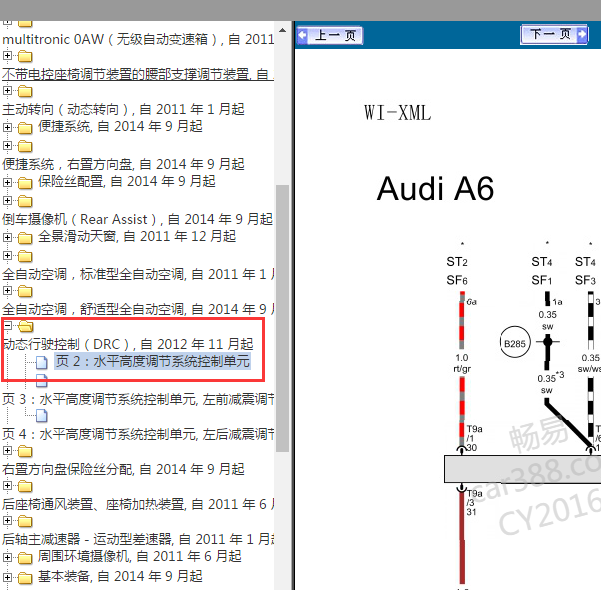Image resolution: width=601 pixels, height=590 pixels.
Task: Click folder icon of 便捷系统, 自 2014 年 9 月起
Action: click(x=25, y=128)
